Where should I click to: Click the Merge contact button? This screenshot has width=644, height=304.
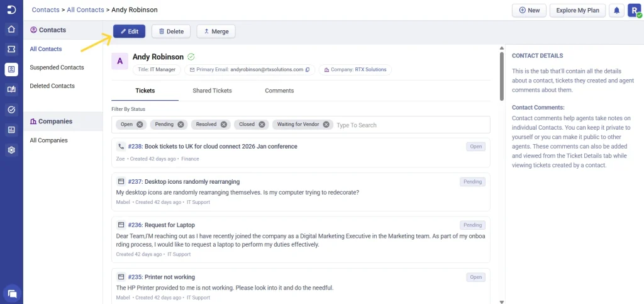tap(216, 31)
